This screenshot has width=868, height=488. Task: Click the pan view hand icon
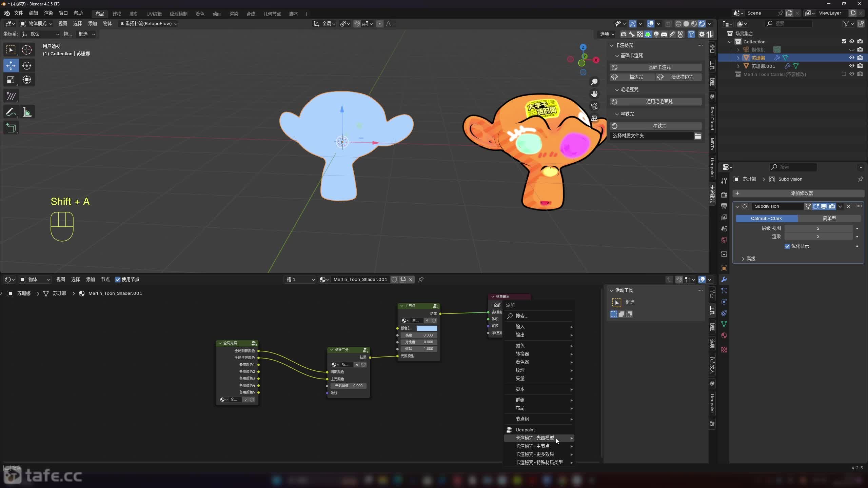tap(594, 94)
